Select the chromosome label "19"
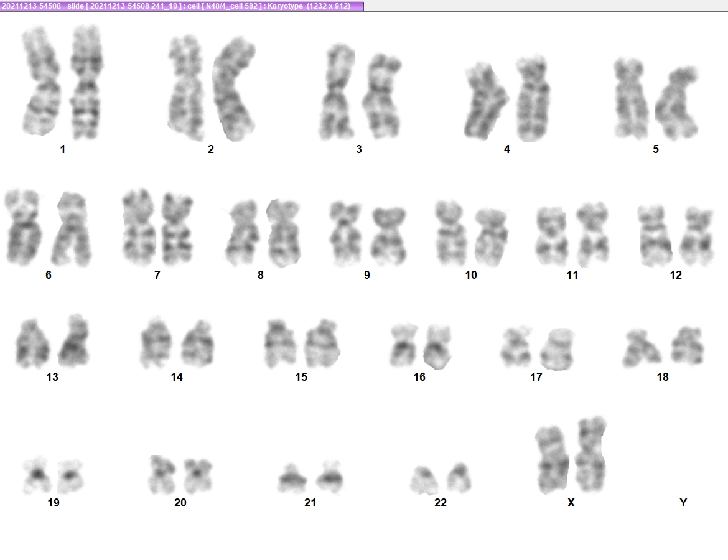Viewport: 728px width, 560px height. tap(54, 503)
